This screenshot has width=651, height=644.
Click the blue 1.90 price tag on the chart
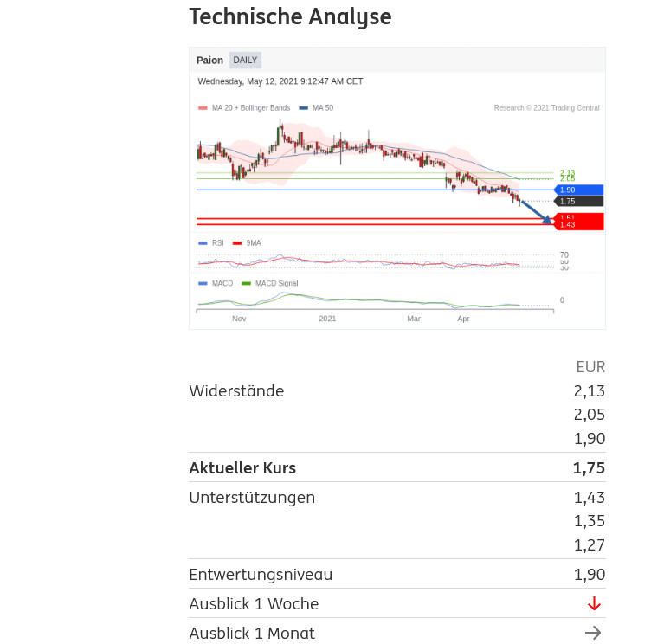pos(577,190)
